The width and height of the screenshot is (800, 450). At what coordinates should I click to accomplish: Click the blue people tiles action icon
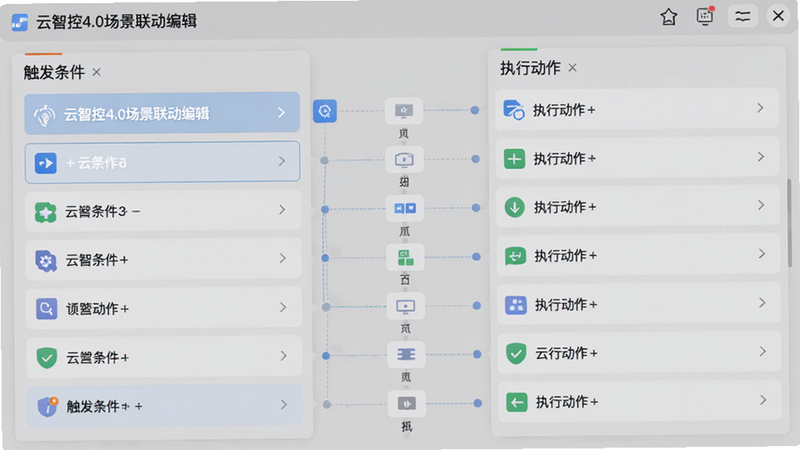516,305
